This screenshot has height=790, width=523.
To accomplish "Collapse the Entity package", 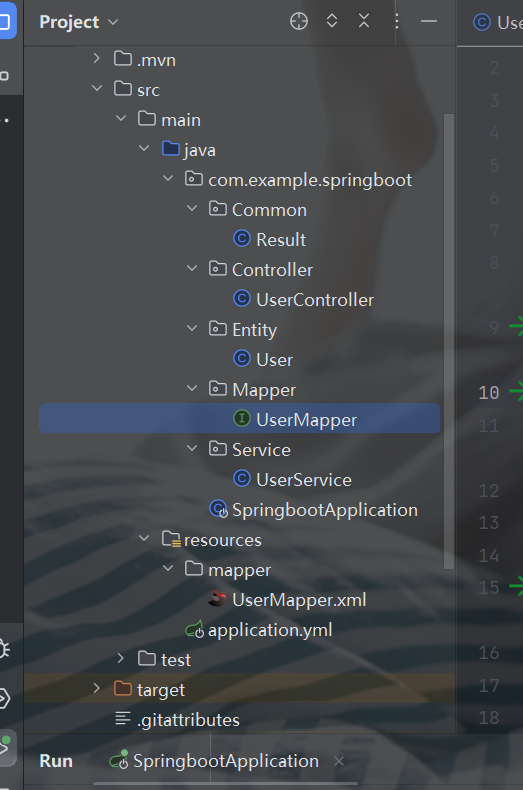I will (192, 328).
